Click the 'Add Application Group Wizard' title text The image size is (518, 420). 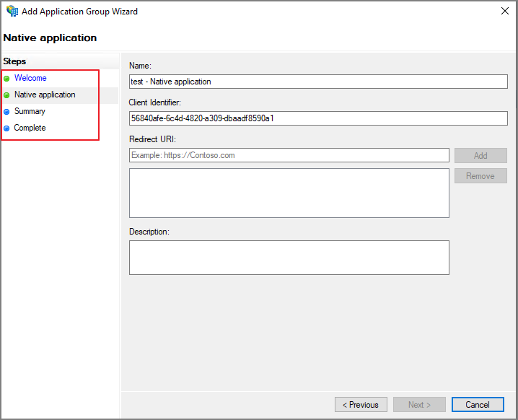[79, 12]
